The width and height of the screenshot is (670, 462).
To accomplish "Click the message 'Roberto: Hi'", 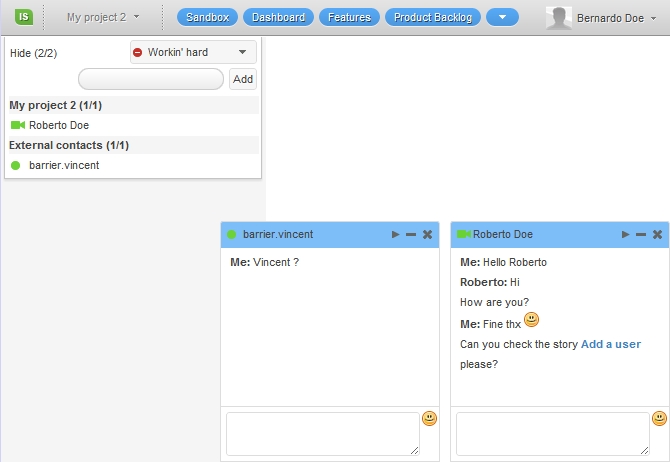I will pyautogui.click(x=490, y=282).
